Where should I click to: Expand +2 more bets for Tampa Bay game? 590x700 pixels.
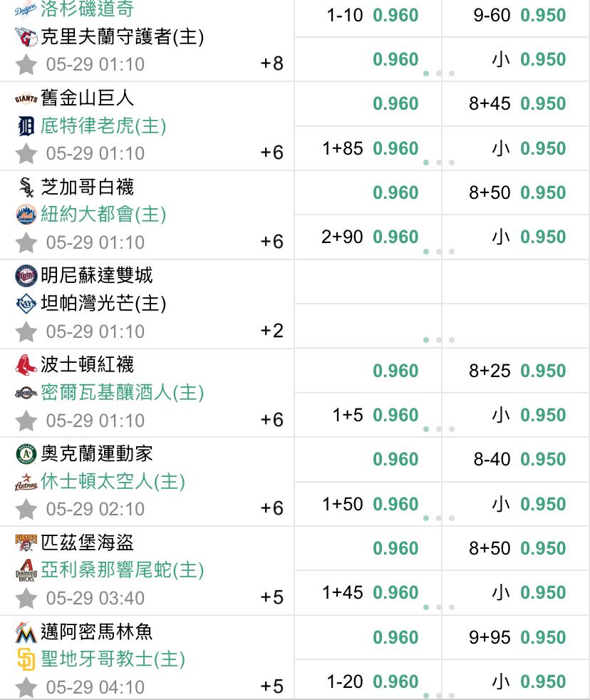271,331
